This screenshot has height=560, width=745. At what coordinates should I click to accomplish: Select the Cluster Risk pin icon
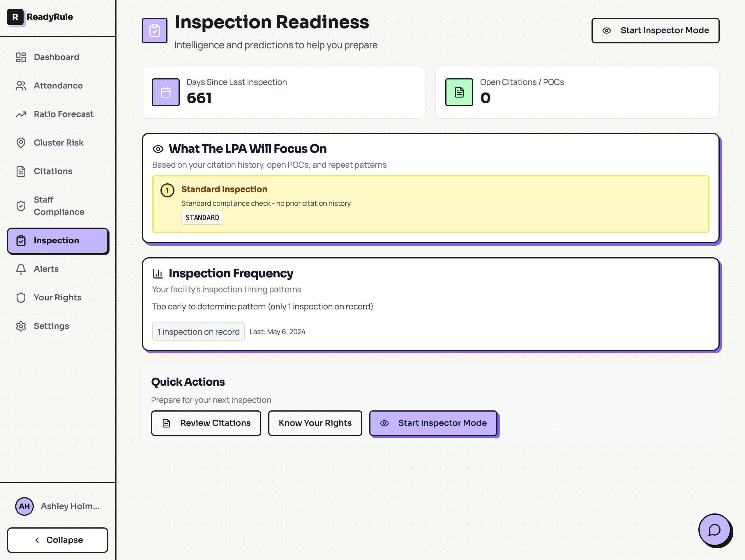21,142
